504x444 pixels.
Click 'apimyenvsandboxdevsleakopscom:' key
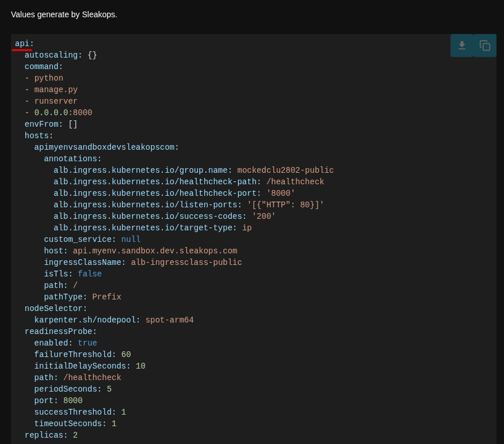click(106, 147)
